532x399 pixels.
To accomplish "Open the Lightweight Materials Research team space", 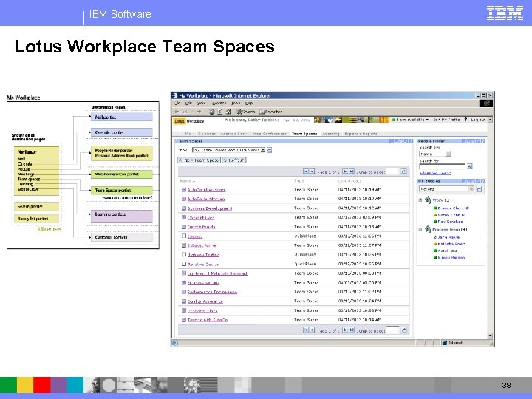I will pos(218,273).
